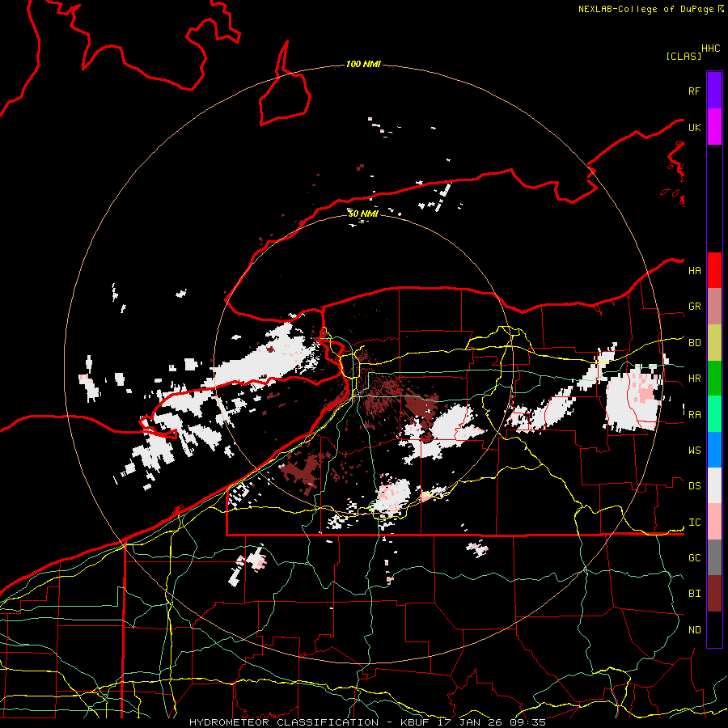Click the DS legend label
Viewport: 728px width, 728px height.
point(694,486)
